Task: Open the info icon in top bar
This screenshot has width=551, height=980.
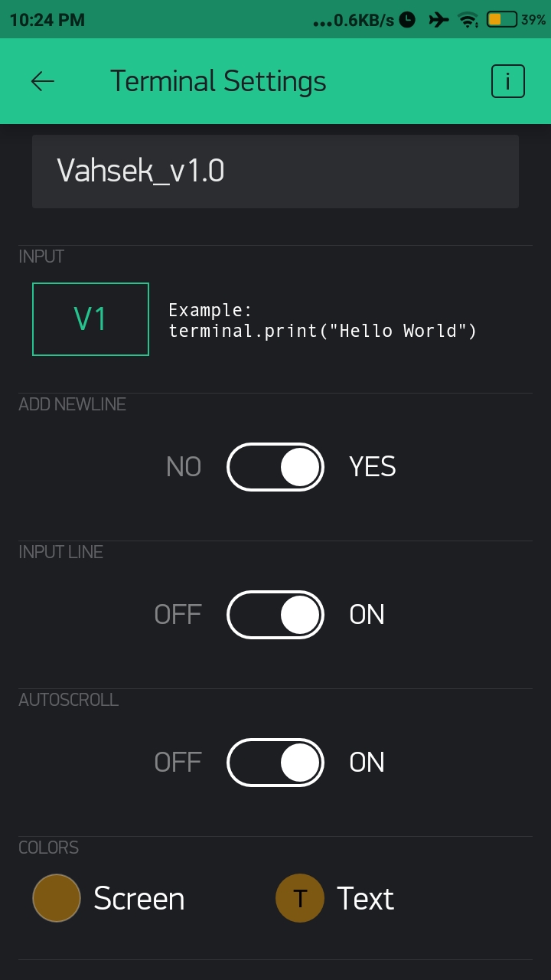Action: pos(507,81)
